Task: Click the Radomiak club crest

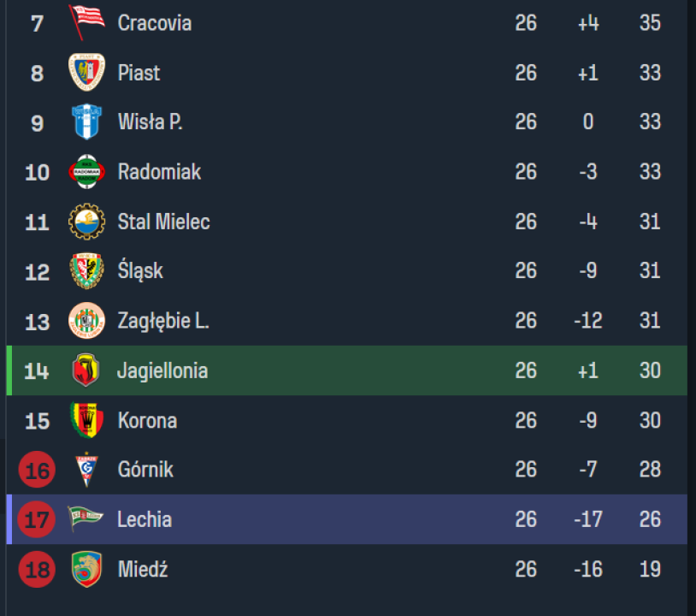Action: (86, 172)
